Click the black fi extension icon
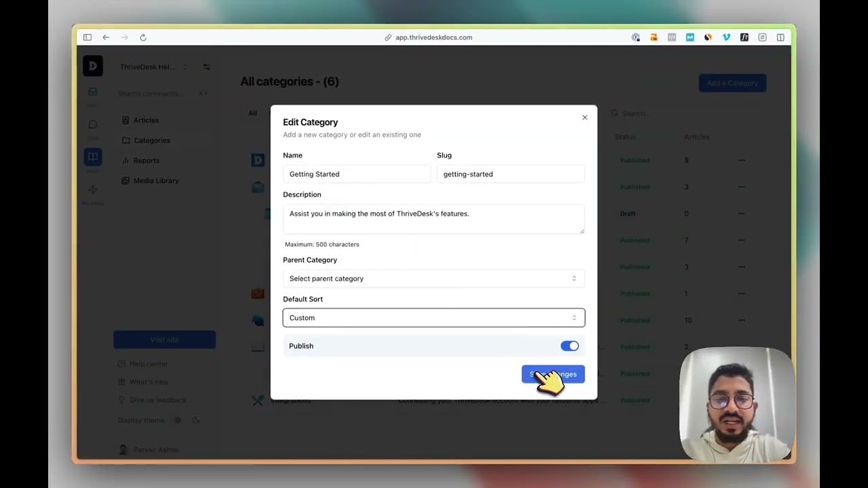Image resolution: width=868 pixels, height=488 pixels. pos(744,37)
